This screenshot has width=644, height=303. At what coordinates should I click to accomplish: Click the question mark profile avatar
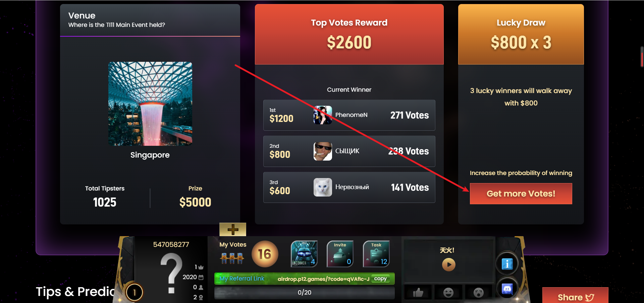coord(171,273)
